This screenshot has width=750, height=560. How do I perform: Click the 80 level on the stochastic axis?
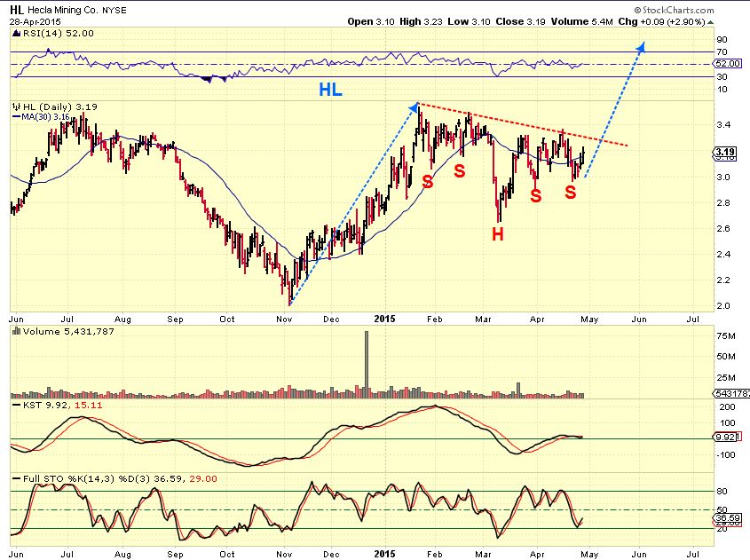coord(722,491)
